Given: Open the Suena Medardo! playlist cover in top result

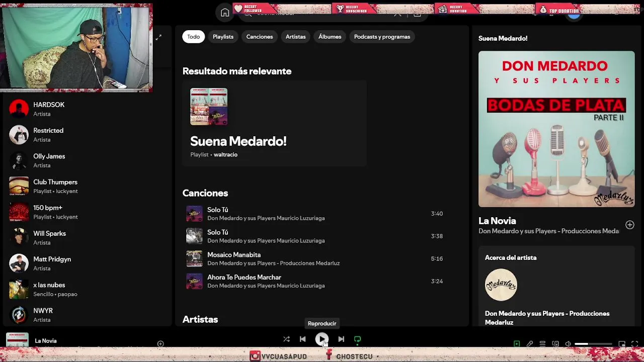Looking at the screenshot, I should [209, 107].
